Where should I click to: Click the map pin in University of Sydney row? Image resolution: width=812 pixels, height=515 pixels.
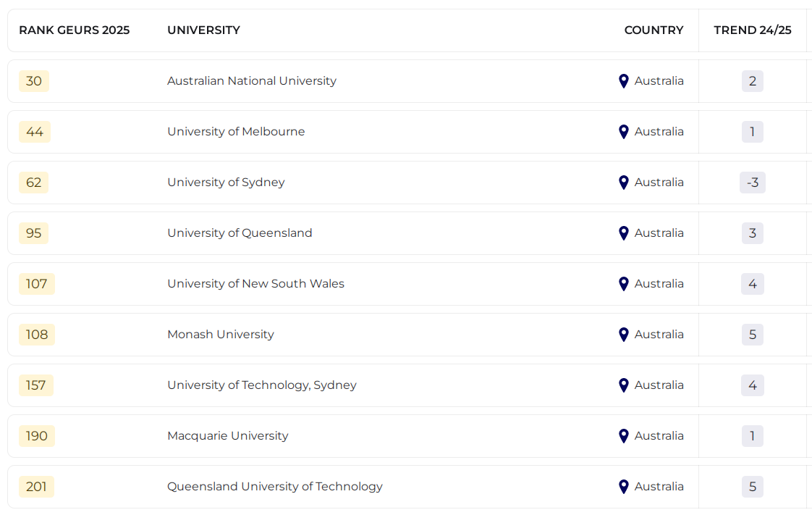click(624, 183)
